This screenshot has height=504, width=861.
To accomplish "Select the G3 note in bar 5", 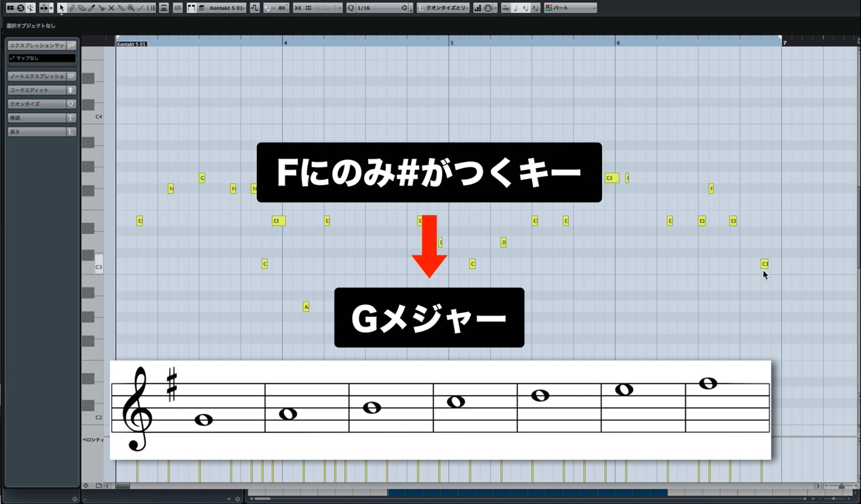I will coord(612,178).
